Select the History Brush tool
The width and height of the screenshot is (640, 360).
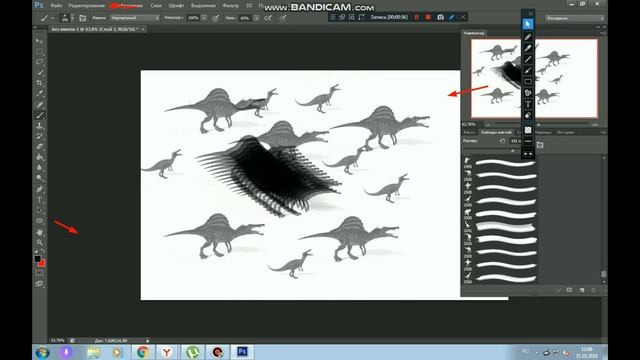[39, 136]
